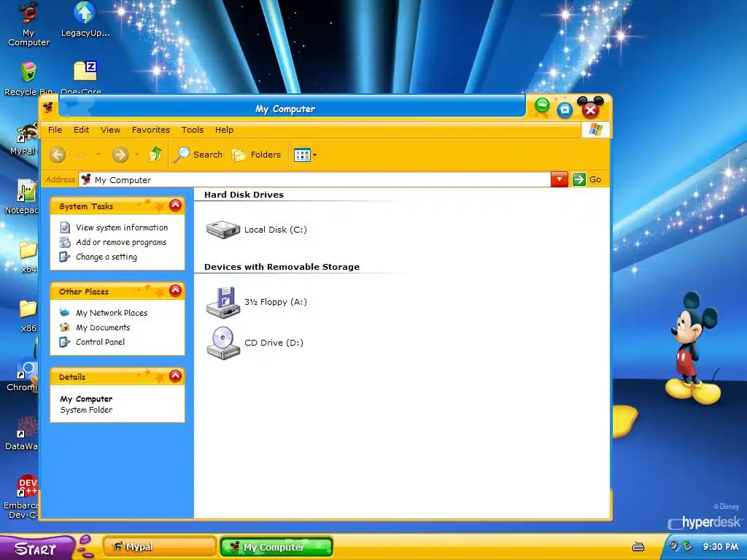Click My Computer taskbar button
The width and height of the screenshot is (747, 560).
276,547
